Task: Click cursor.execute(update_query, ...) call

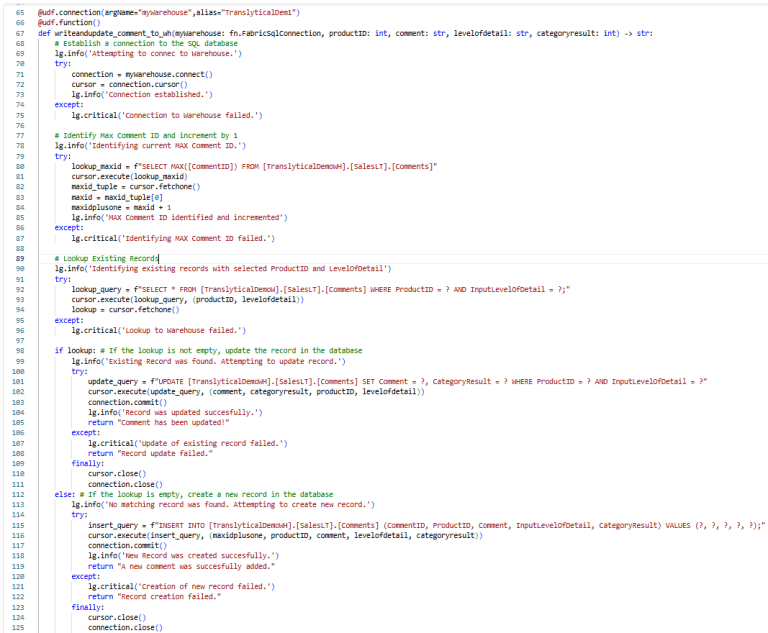Action: click(x=256, y=391)
